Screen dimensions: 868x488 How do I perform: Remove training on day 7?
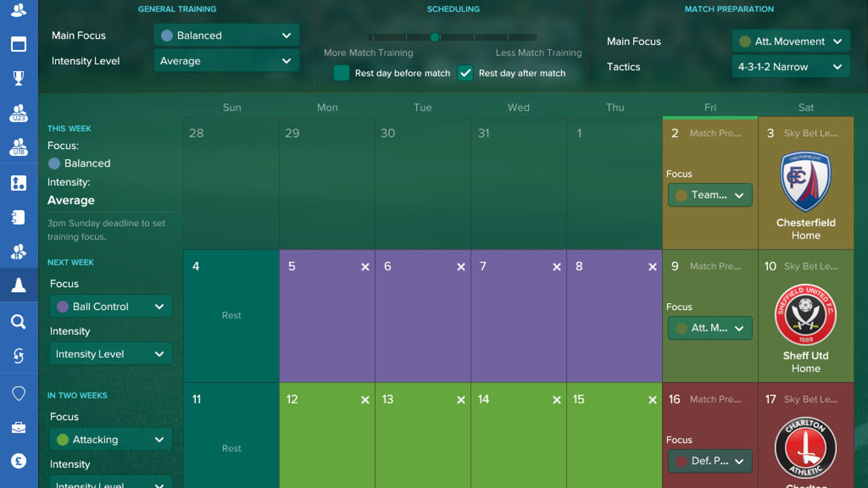coord(557,267)
